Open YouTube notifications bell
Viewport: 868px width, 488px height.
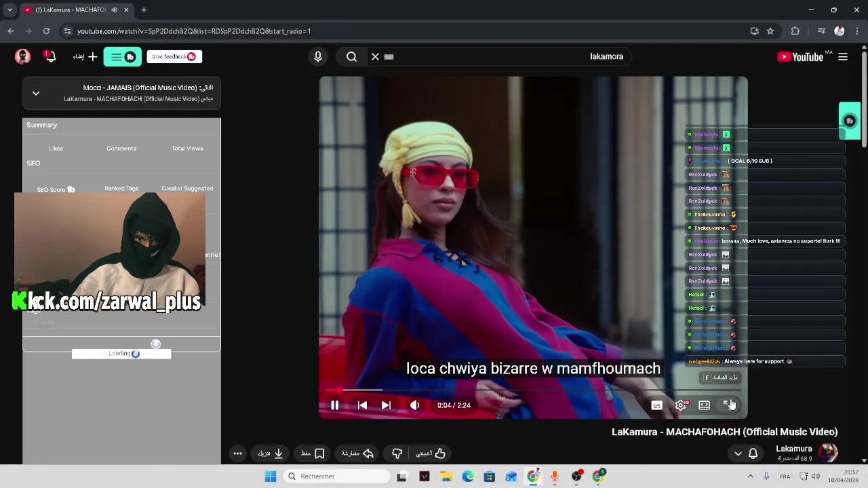50,56
